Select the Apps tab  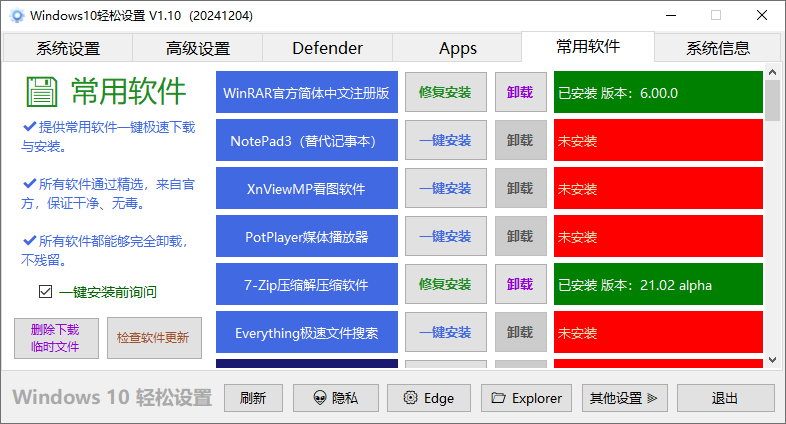pos(457,48)
